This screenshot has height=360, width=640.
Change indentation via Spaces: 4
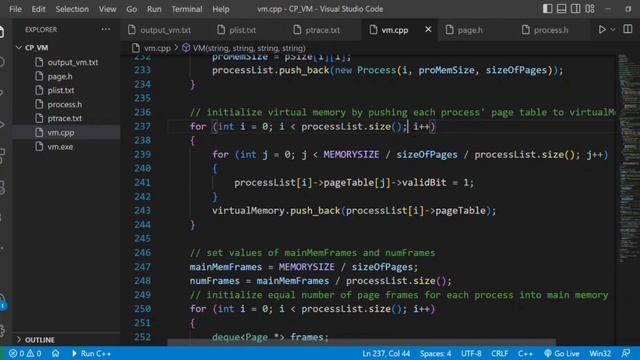pos(436,353)
